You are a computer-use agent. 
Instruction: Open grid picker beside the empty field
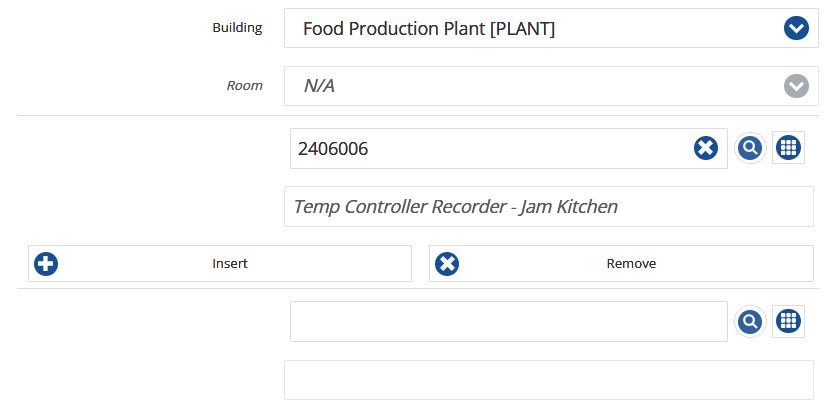(788, 321)
